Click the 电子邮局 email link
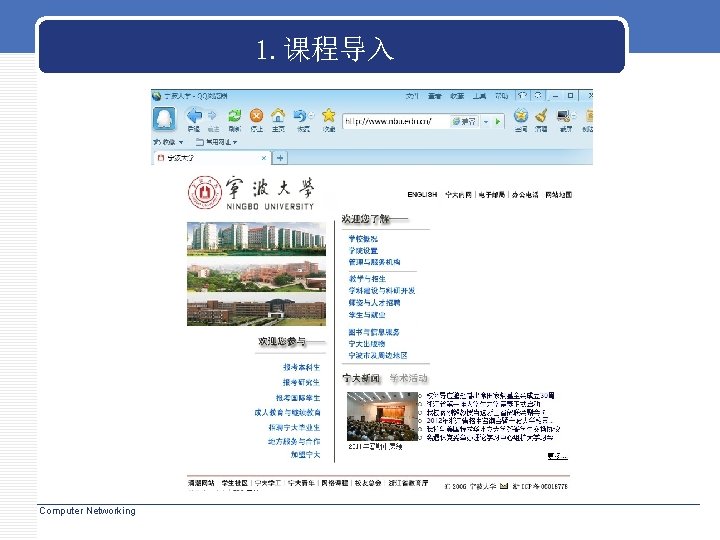The width and height of the screenshot is (720, 540). tap(491, 195)
